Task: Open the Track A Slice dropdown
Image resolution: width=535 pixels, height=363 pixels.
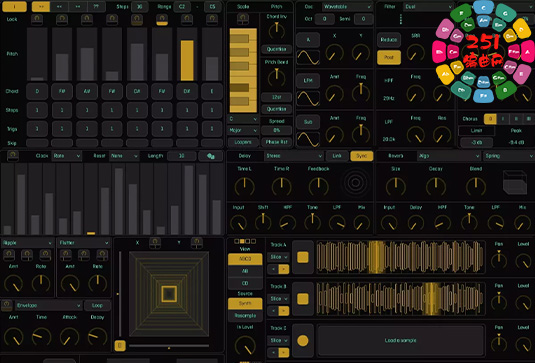Action: pos(278,257)
